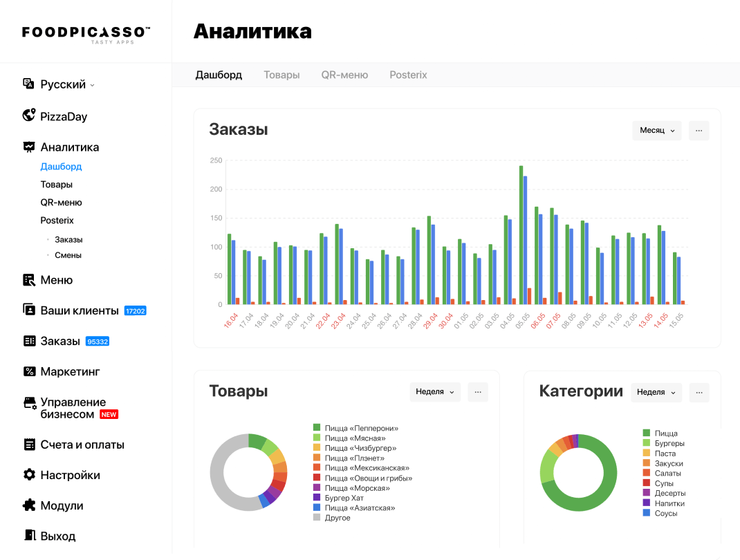Click the language translate icon in sidebar
The width and height of the screenshot is (740, 560).
coord(28,84)
